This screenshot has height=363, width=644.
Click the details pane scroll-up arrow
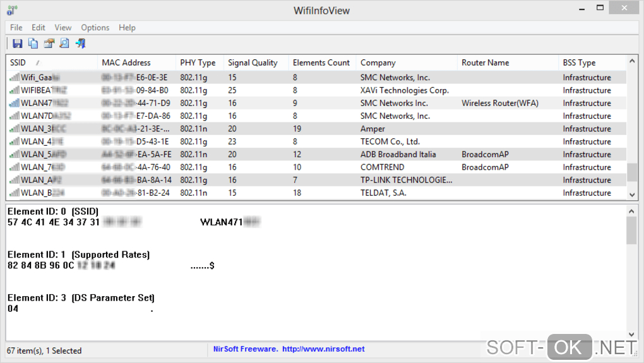631,211
